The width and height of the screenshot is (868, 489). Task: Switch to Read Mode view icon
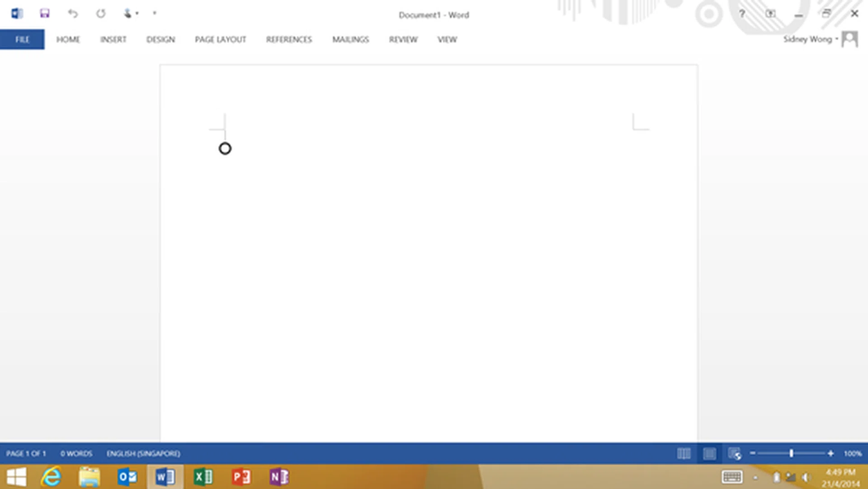click(684, 453)
